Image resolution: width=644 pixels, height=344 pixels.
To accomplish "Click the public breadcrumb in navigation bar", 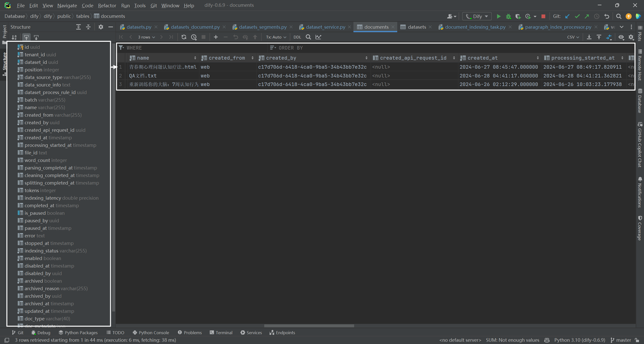I will pyautogui.click(x=64, y=16).
